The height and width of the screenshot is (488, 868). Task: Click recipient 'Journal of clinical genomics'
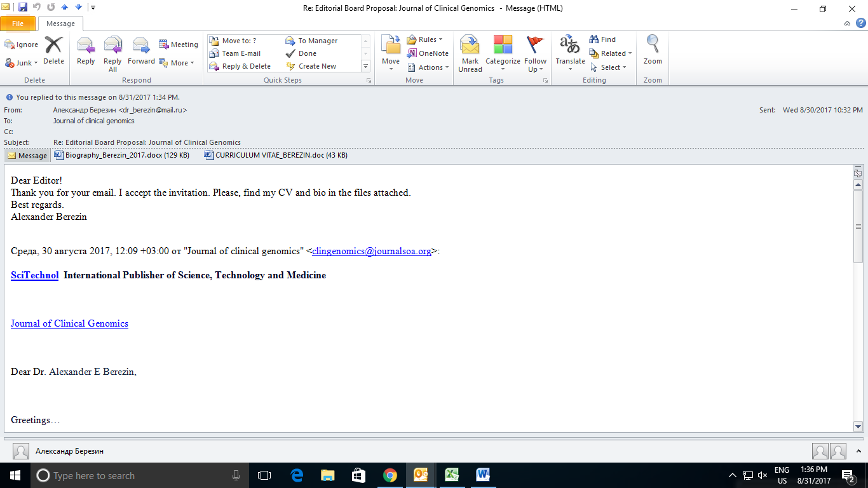point(93,121)
